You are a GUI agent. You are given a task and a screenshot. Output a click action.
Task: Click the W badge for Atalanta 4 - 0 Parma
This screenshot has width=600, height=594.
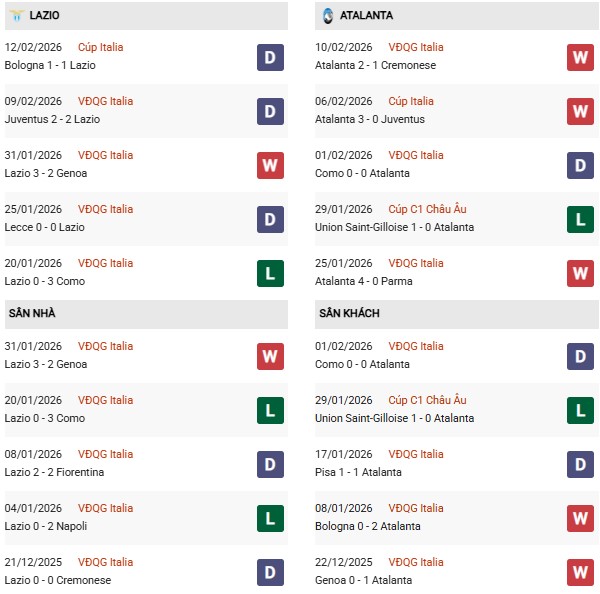580,273
